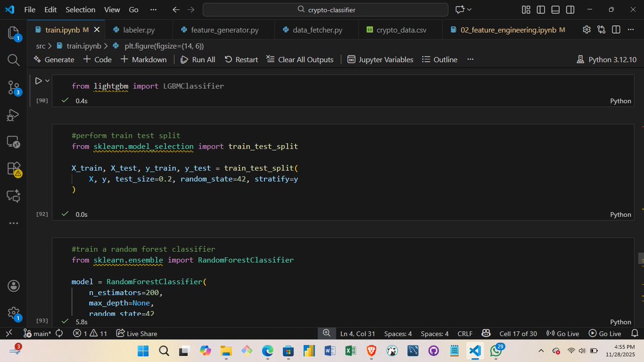Toggle the secondary side bar
Viewport: 644px width, 362px height.
pos(570,10)
